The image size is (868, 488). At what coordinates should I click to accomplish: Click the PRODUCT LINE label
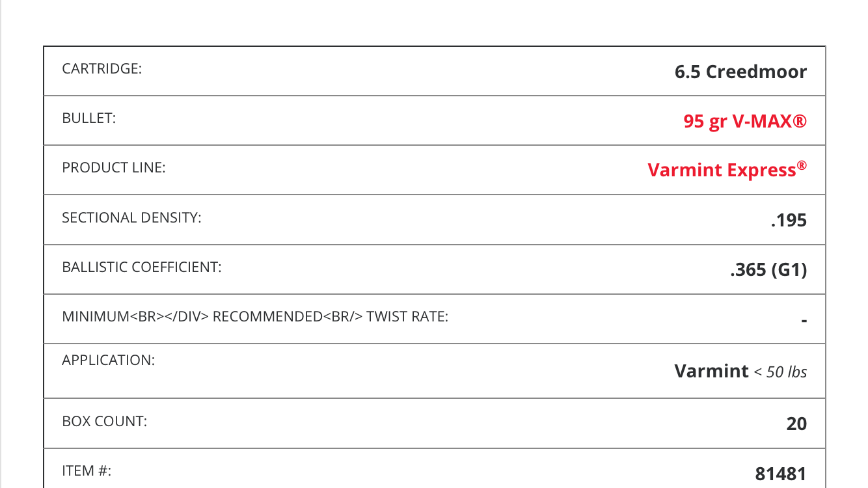[114, 167]
